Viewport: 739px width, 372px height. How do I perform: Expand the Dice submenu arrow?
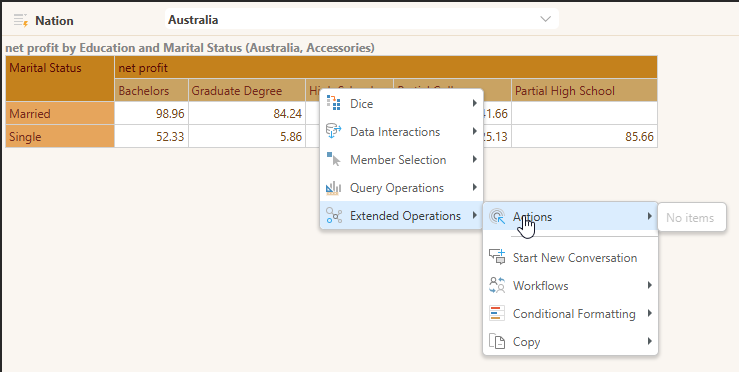pyautogui.click(x=475, y=103)
